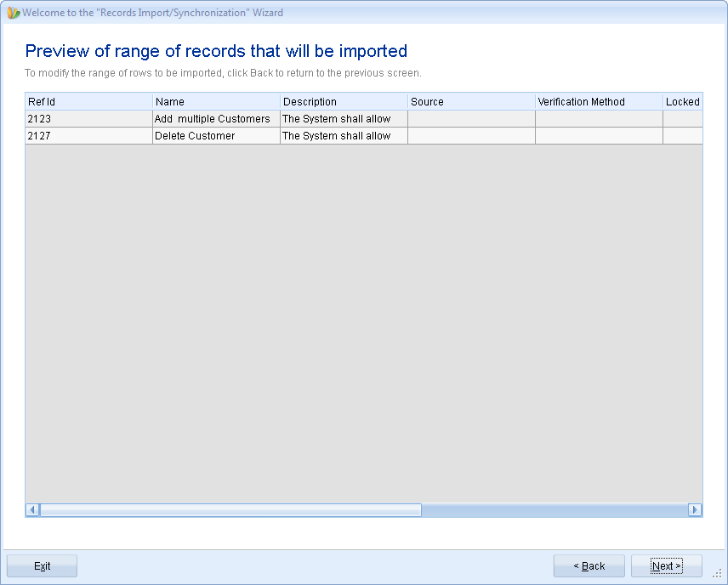The width and height of the screenshot is (728, 585).
Task: Click the Next > button
Action: pos(666,565)
